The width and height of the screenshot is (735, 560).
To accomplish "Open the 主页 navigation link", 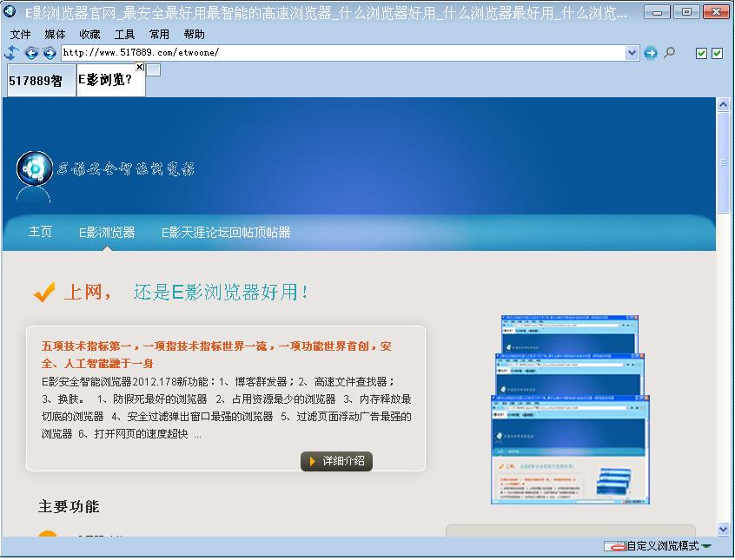I will [x=40, y=232].
